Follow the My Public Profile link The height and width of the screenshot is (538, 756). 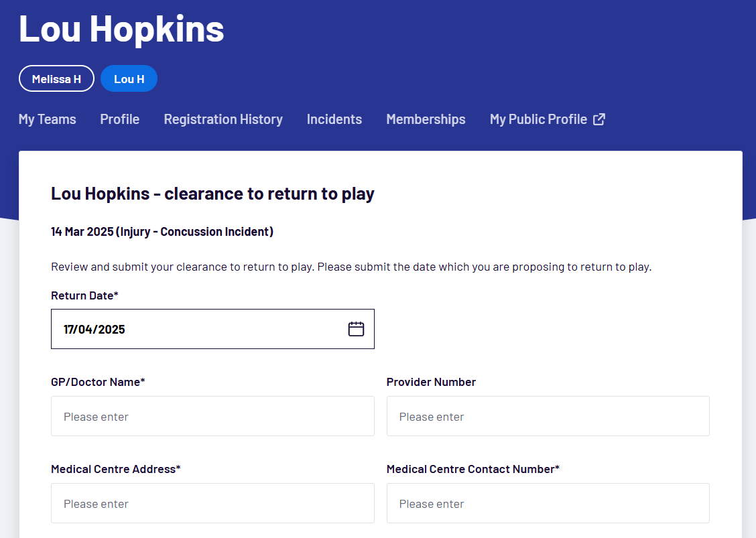click(x=538, y=119)
